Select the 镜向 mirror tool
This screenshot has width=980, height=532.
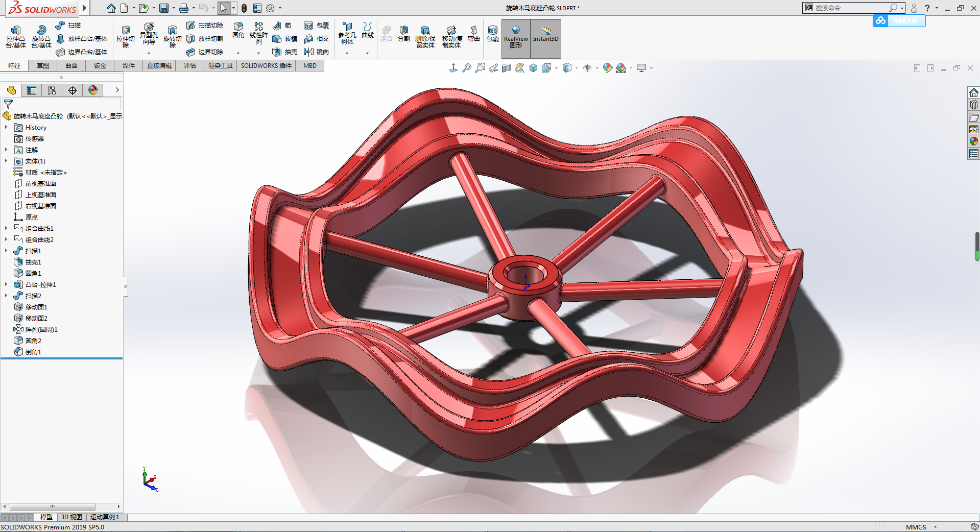(317, 52)
